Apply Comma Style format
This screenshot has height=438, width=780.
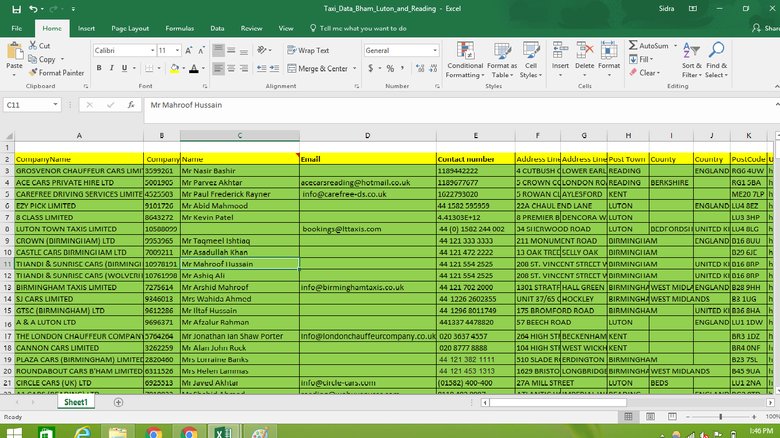click(x=402, y=68)
